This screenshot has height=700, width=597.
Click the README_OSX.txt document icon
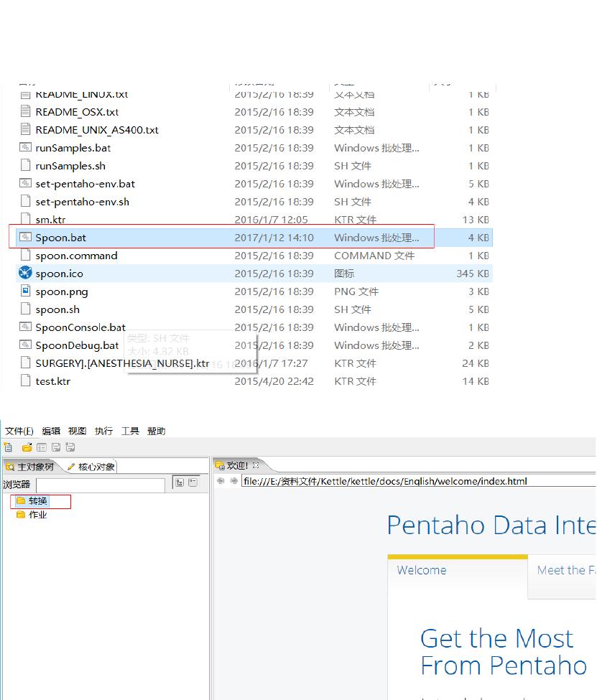click(x=25, y=111)
